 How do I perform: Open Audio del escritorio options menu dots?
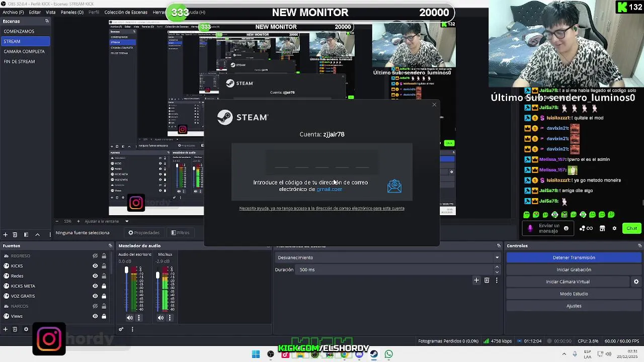(139, 317)
